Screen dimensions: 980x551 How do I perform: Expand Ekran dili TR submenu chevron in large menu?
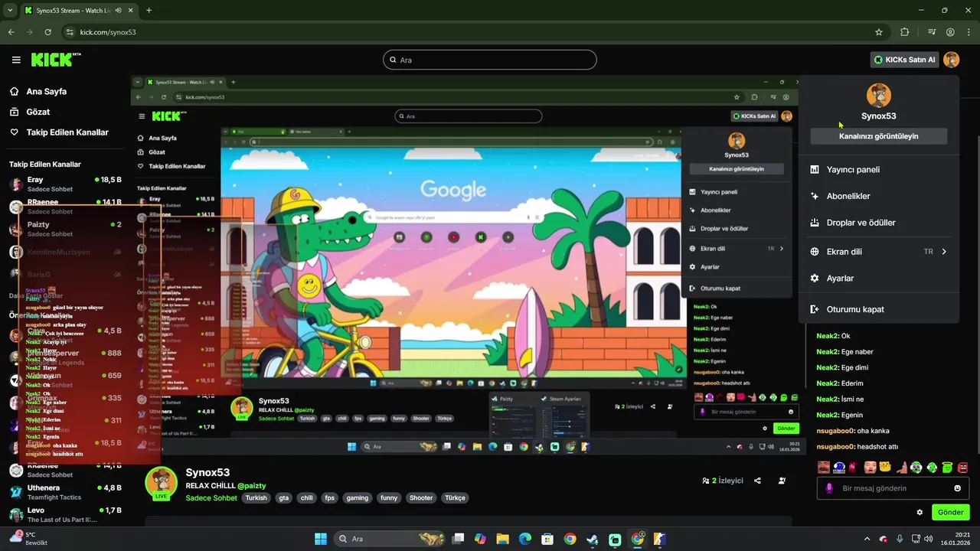(x=944, y=252)
